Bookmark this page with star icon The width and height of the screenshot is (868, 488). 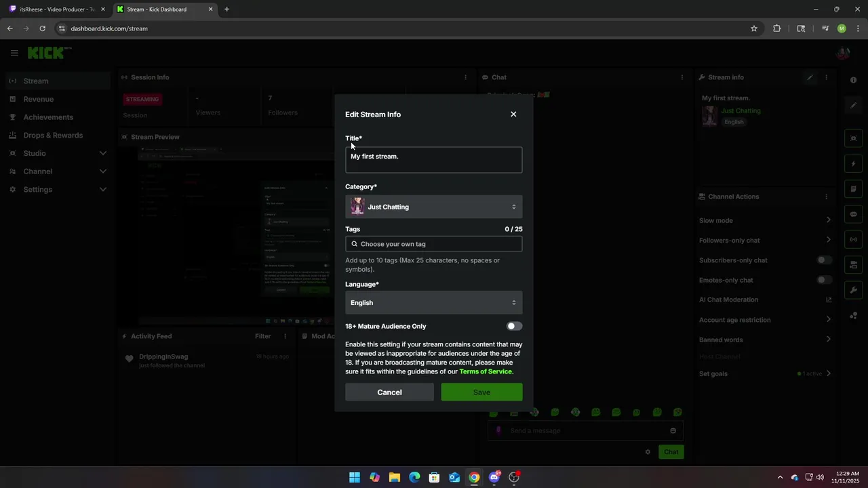(x=753, y=28)
